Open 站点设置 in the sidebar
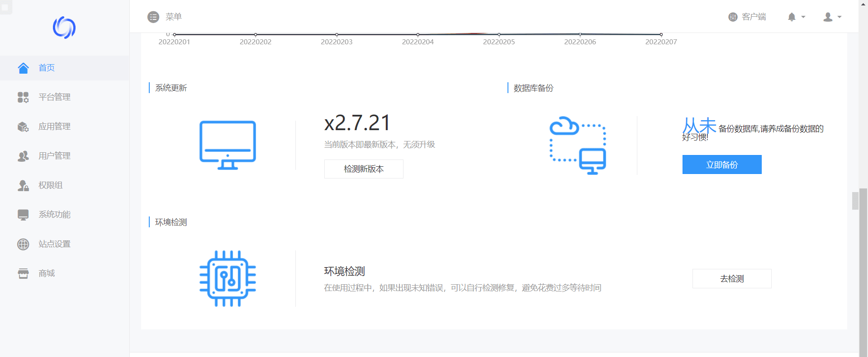This screenshot has height=357, width=868. pyautogui.click(x=65, y=244)
